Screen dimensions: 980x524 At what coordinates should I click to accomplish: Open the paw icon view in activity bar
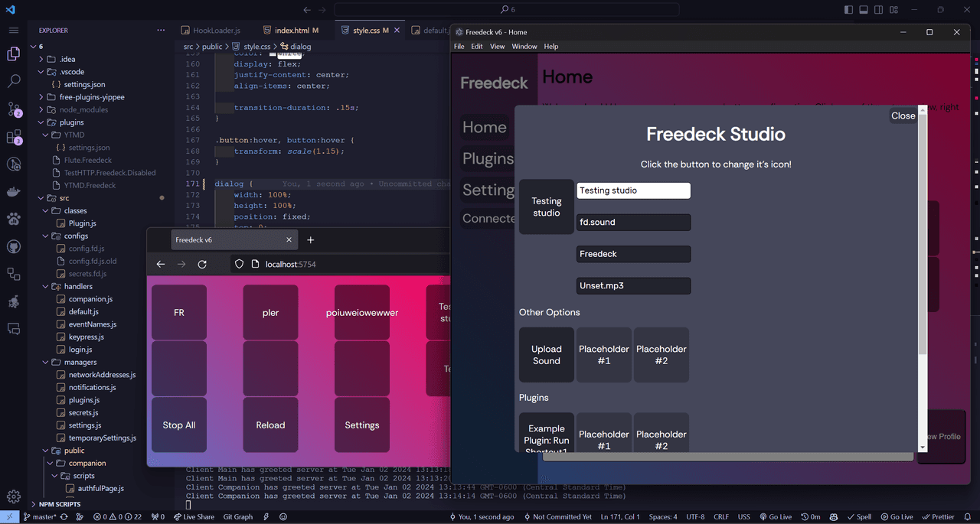tap(13, 220)
